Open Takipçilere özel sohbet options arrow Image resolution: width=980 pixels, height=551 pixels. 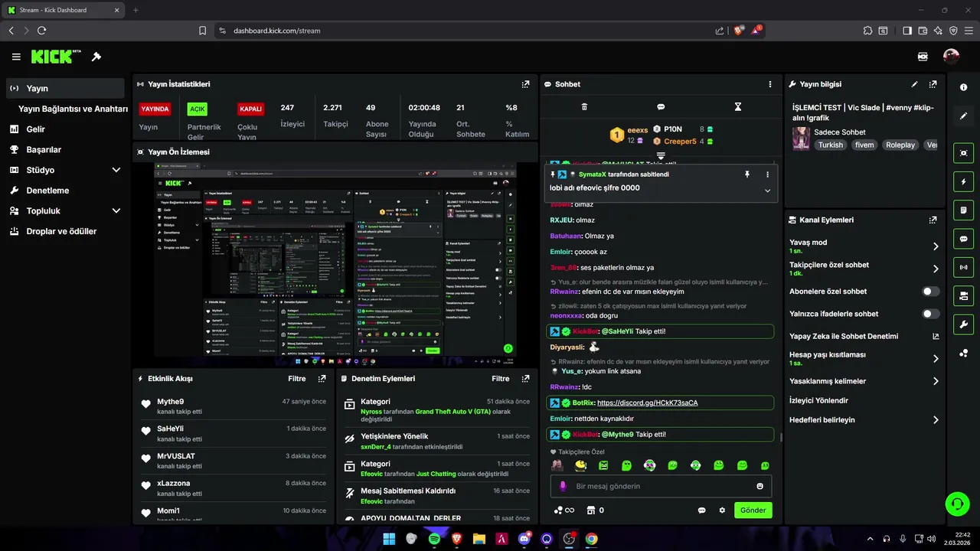pyautogui.click(x=936, y=269)
